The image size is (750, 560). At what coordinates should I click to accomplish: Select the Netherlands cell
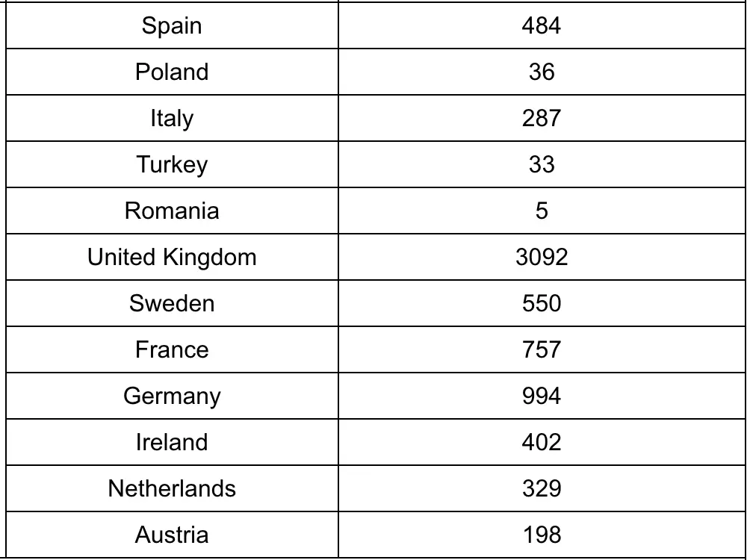(x=172, y=489)
